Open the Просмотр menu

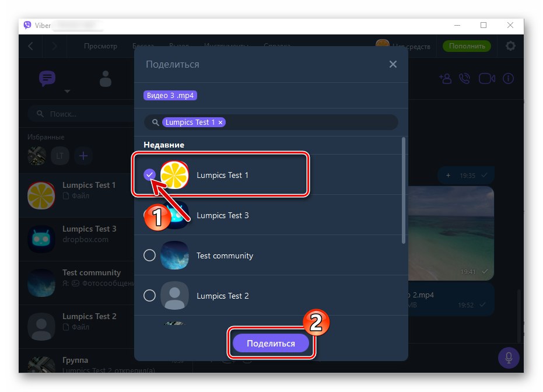100,46
